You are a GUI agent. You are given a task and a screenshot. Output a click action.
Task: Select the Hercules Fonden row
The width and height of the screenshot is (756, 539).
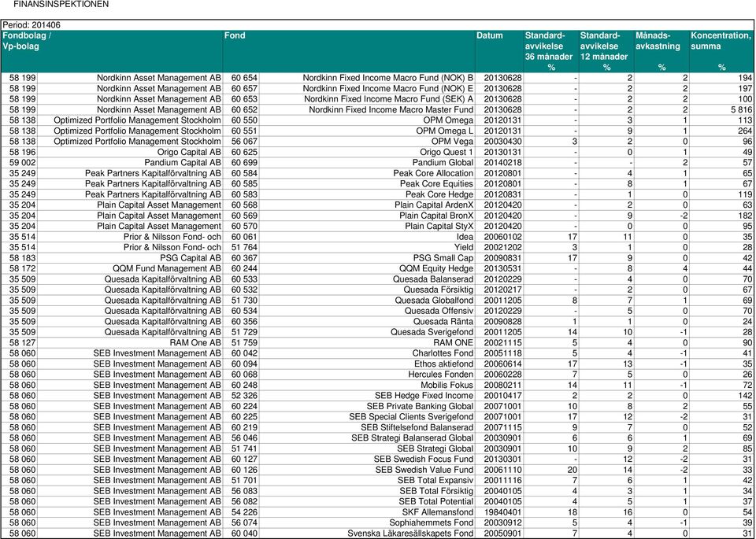tap(377, 375)
